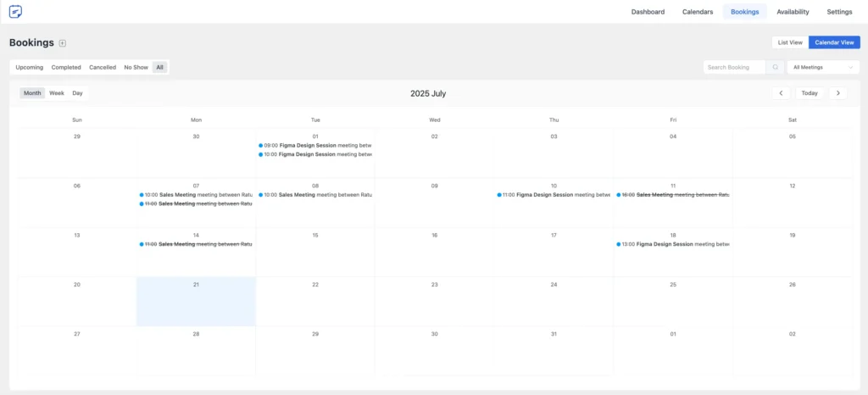Filter by Upcoming bookings

pyautogui.click(x=30, y=67)
